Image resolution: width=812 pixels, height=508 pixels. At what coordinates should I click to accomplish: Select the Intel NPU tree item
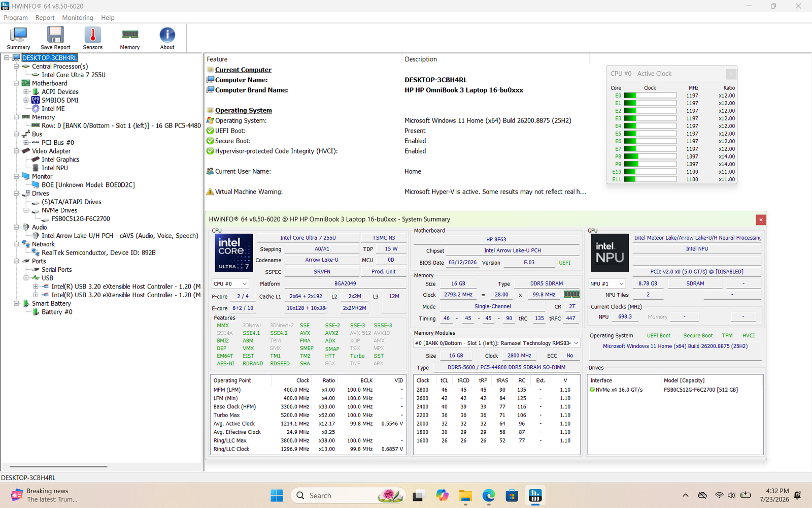[x=55, y=168]
